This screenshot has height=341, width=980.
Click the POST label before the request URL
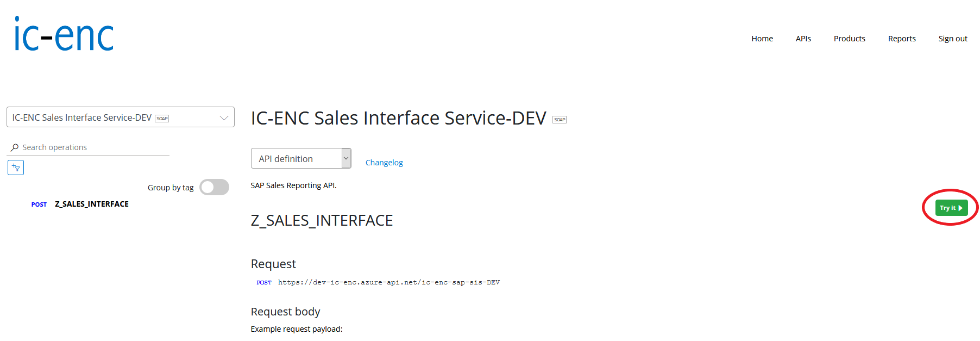[x=264, y=283]
